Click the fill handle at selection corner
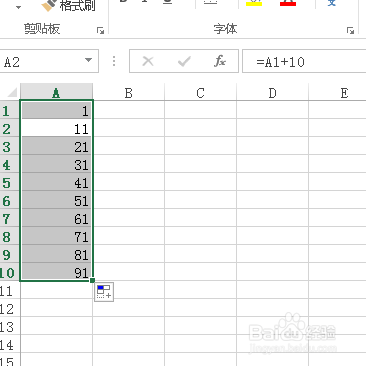366x366 pixels. (x=93, y=281)
